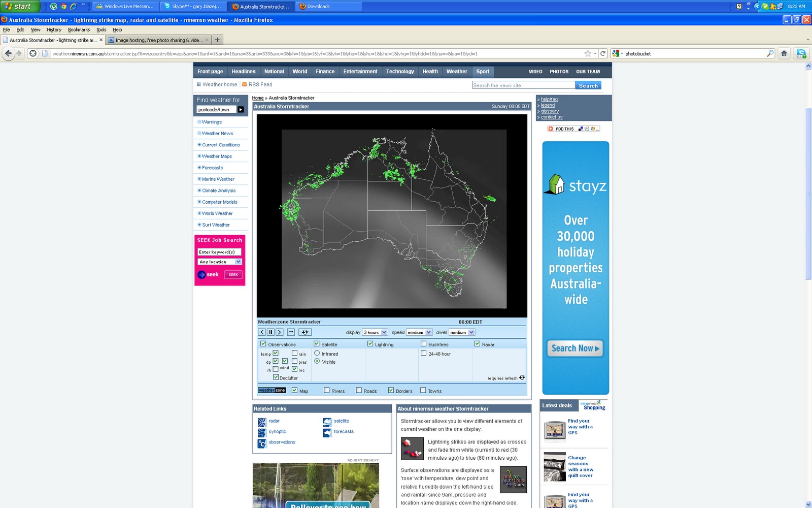Toggle the Observations checkbox
The height and width of the screenshot is (508, 812).
tap(263, 344)
